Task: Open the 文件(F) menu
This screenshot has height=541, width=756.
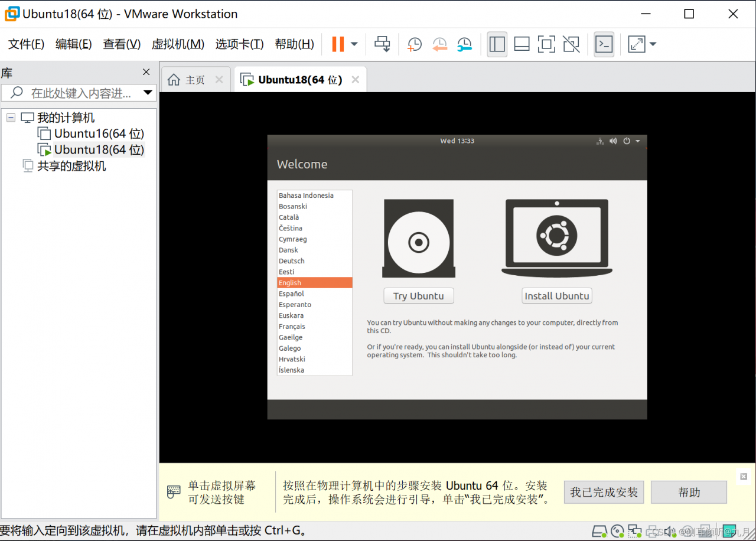Action: (x=26, y=44)
